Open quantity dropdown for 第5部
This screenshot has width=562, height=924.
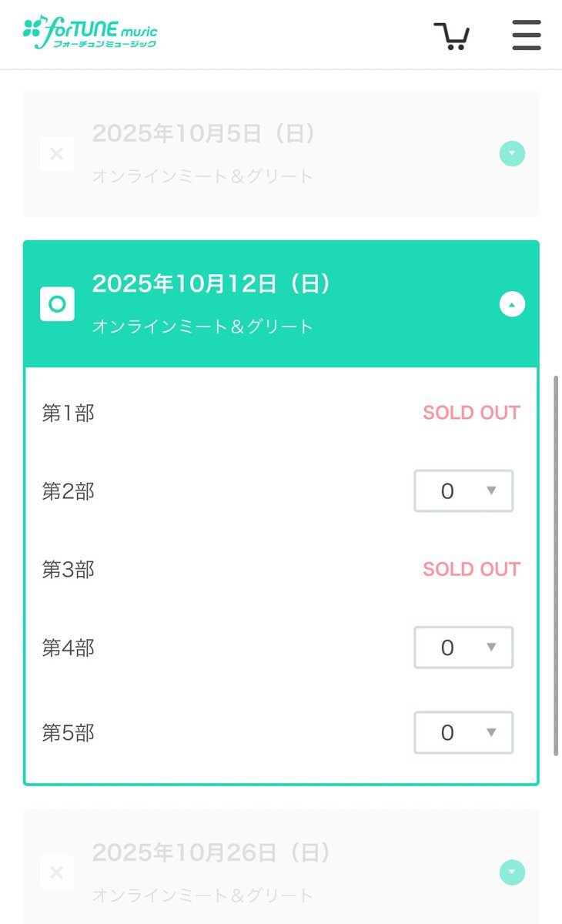coord(463,732)
